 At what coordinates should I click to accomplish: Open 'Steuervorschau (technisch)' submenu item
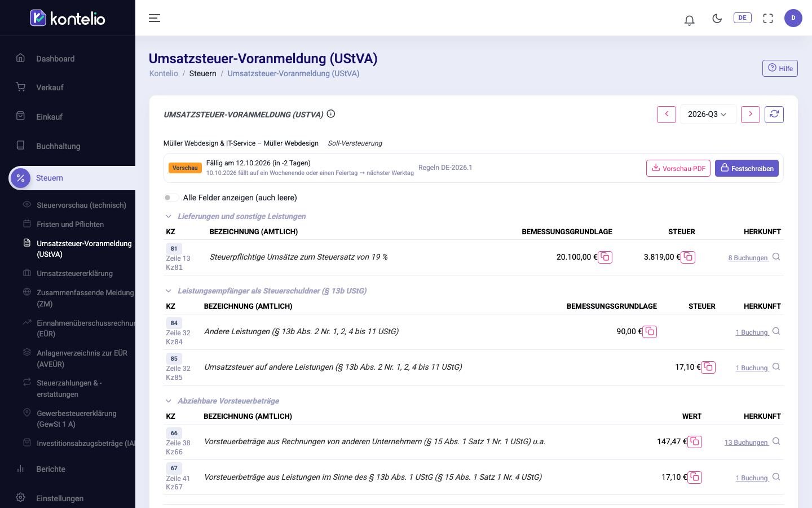click(x=81, y=205)
